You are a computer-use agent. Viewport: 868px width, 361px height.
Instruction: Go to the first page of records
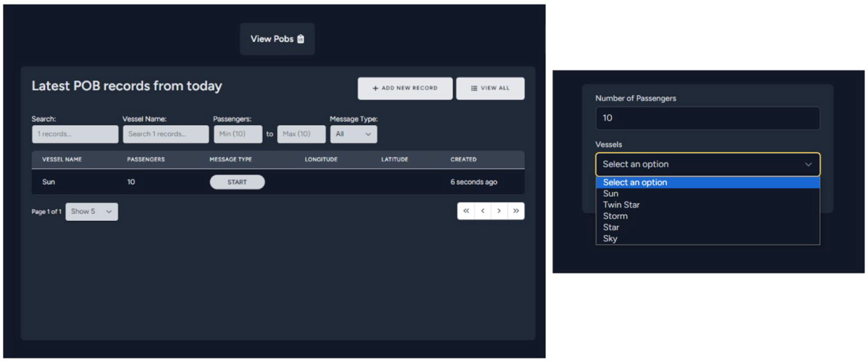coord(466,211)
